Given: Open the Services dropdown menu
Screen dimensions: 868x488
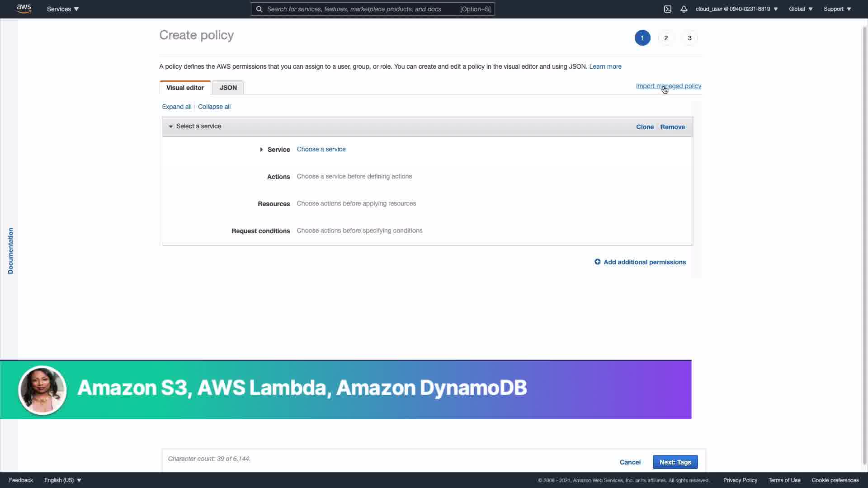Looking at the screenshot, I should click(62, 9).
